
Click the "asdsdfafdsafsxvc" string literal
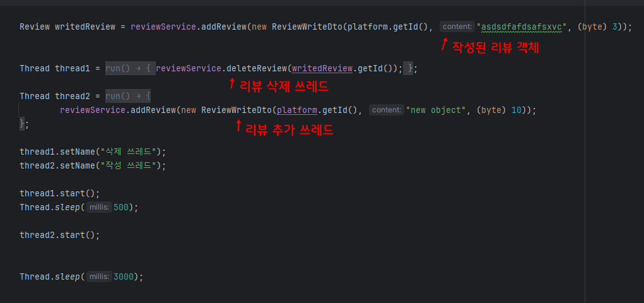click(x=522, y=27)
